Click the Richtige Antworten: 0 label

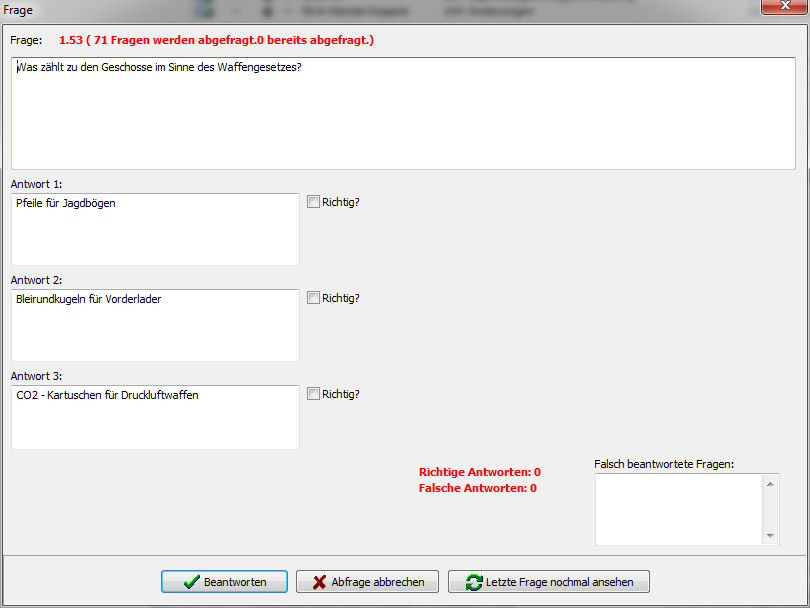pos(479,472)
